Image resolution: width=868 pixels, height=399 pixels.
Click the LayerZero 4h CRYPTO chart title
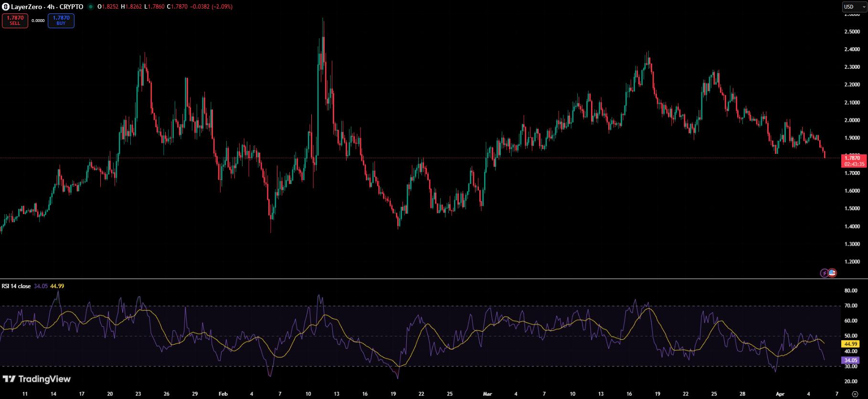[x=47, y=7]
